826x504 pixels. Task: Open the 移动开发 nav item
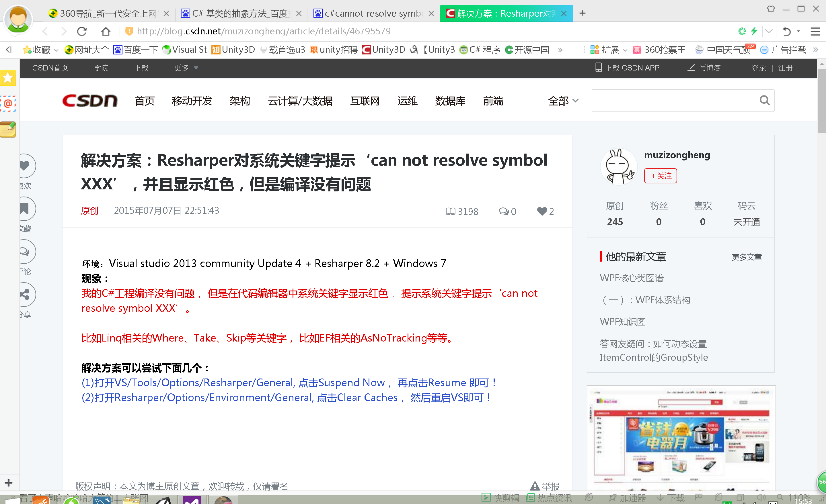(x=192, y=101)
